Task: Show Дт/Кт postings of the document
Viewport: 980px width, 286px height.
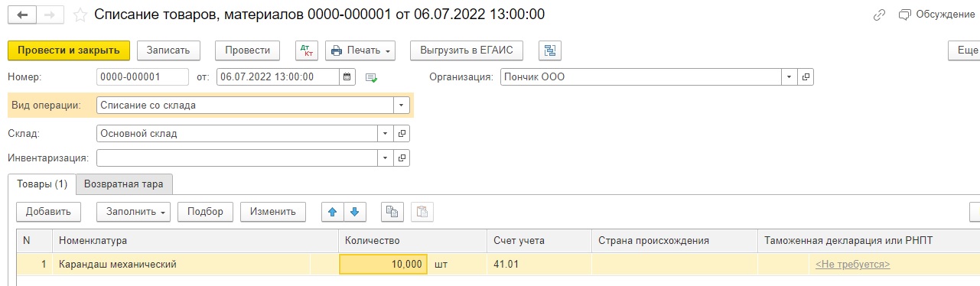Action: (x=306, y=50)
